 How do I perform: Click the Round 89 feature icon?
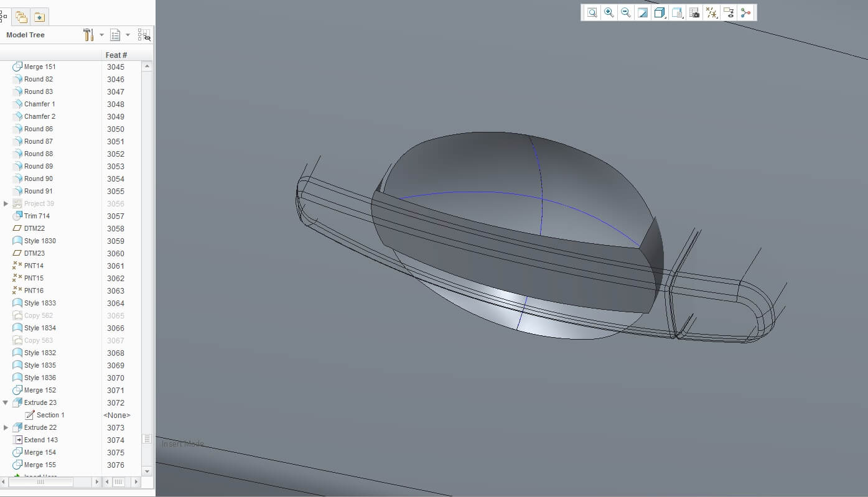pos(17,166)
